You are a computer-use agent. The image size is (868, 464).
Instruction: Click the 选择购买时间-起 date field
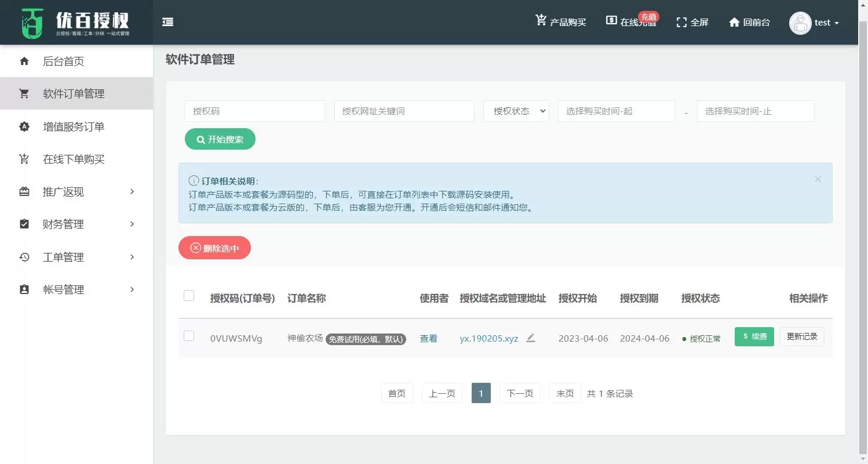tap(617, 111)
